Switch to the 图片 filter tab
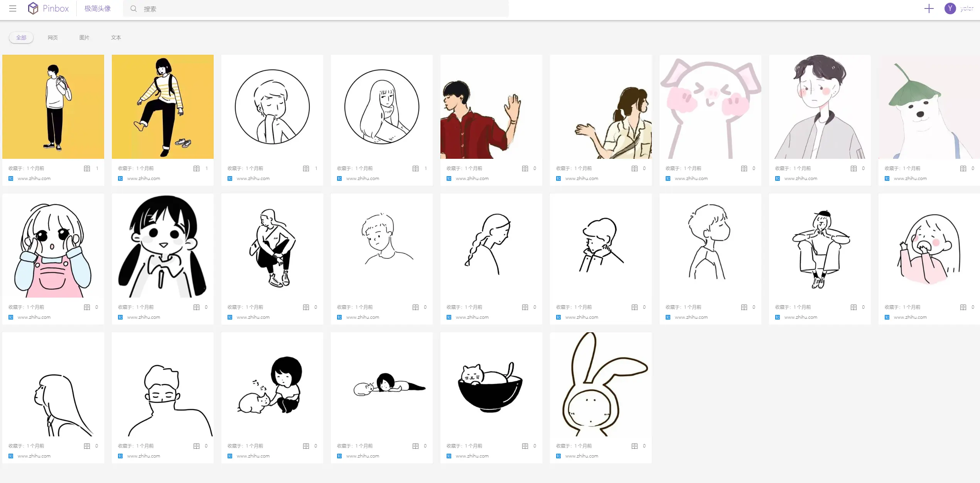 84,37
